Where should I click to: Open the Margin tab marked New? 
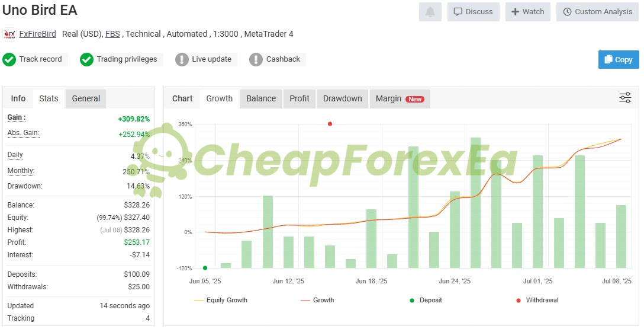400,98
